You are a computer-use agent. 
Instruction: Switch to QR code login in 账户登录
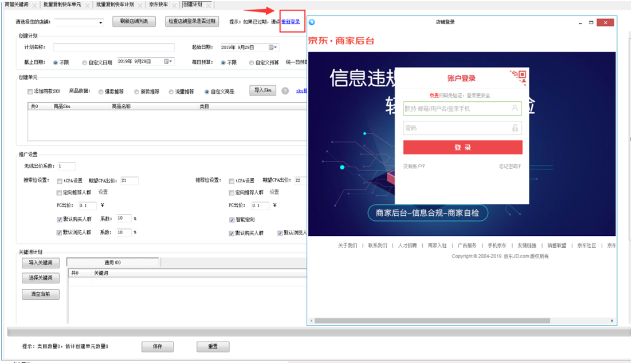520,77
